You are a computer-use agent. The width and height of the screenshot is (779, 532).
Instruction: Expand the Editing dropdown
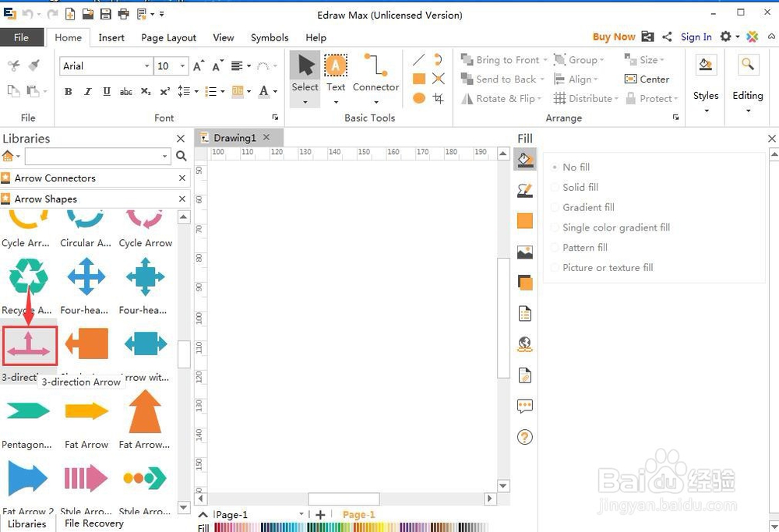click(748, 111)
